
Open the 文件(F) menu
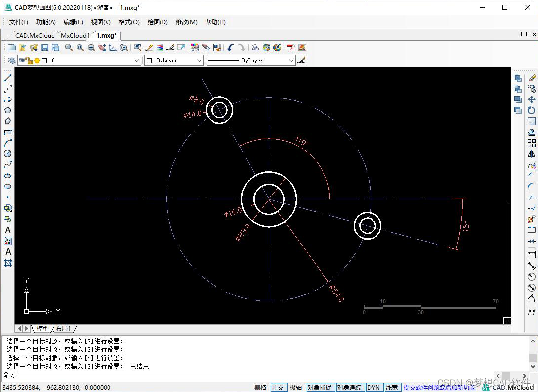coord(18,22)
